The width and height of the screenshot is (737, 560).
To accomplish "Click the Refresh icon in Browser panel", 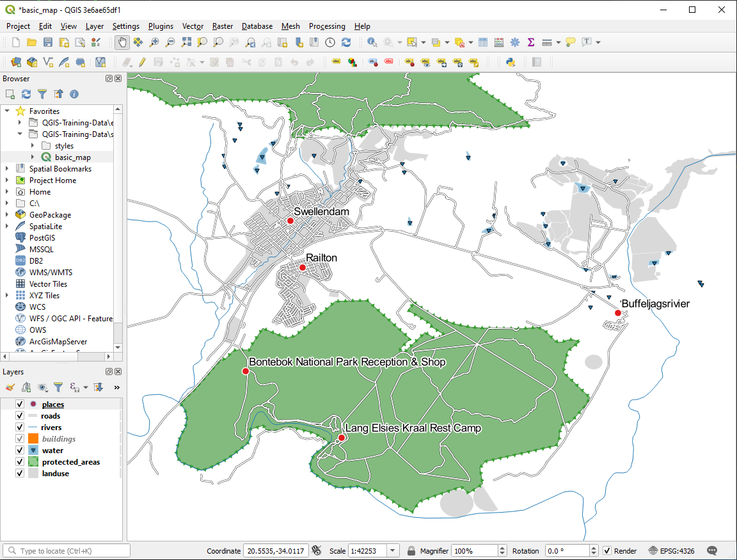I will tap(26, 94).
